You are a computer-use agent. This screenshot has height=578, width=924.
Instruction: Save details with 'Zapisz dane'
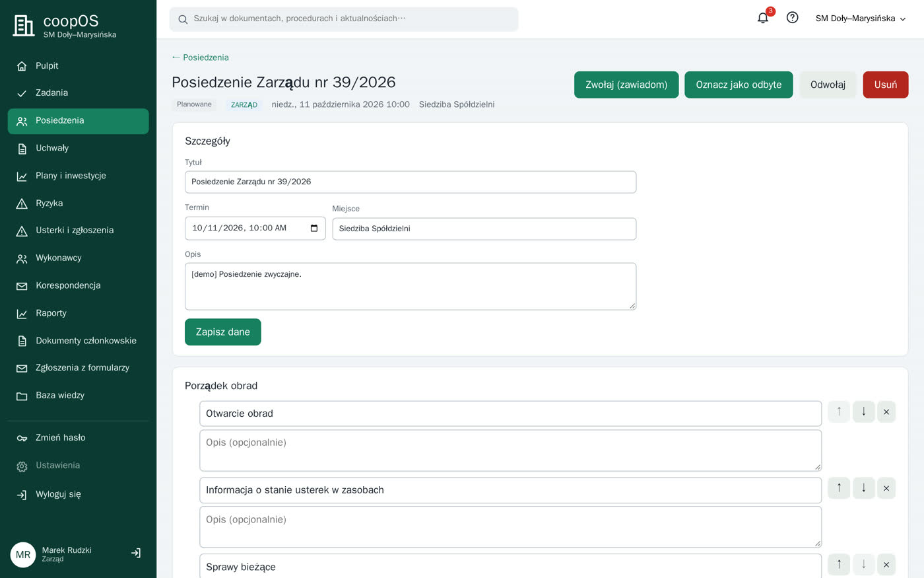coord(223,332)
